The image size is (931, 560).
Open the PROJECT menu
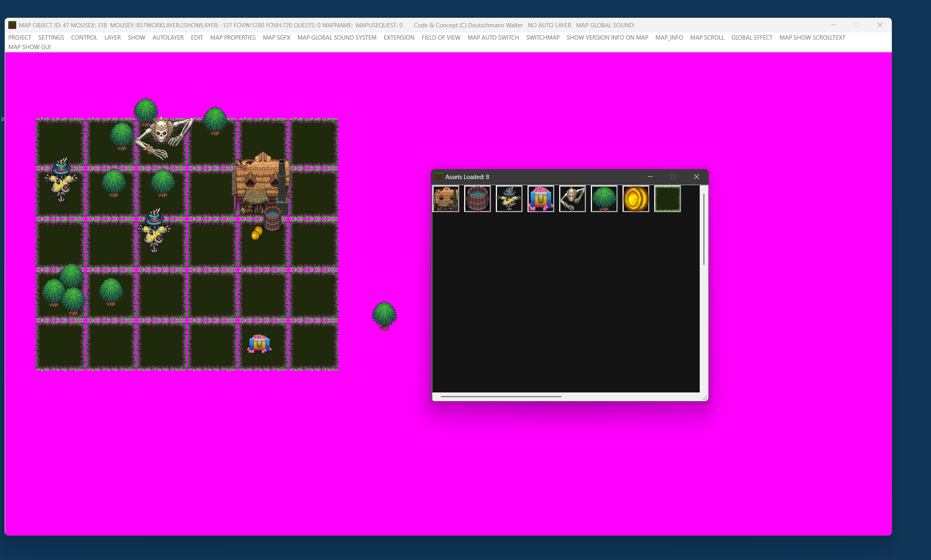click(x=19, y=37)
